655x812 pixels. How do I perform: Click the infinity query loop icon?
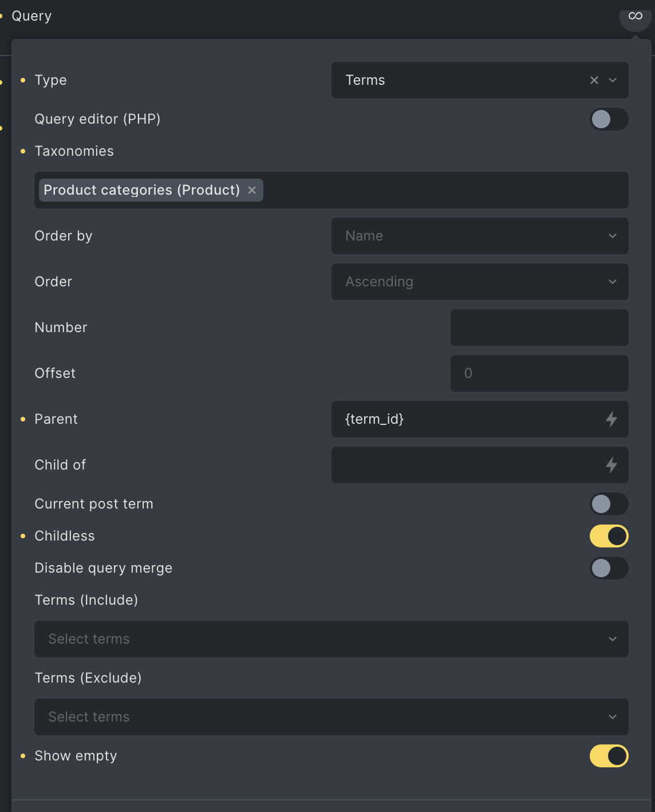(x=635, y=16)
